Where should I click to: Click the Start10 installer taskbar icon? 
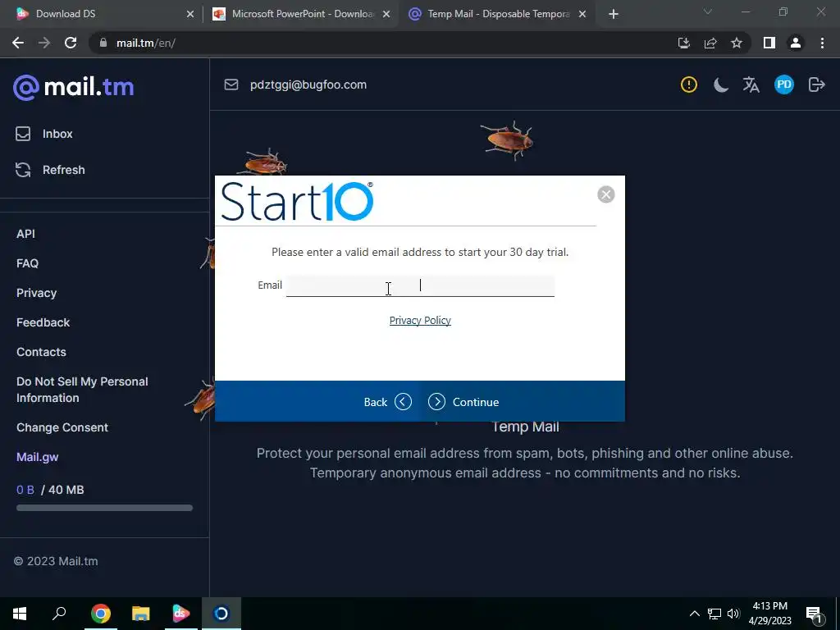(221, 614)
